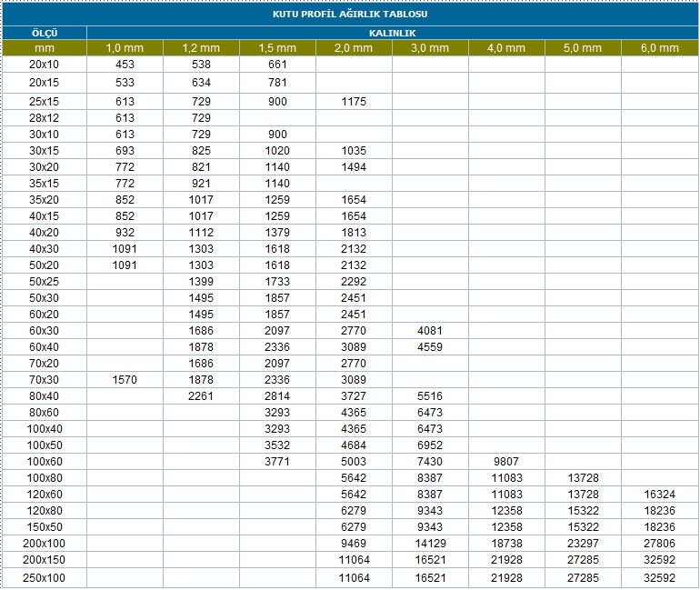
Task: Click the 28x12 size row label
Action: [x=45, y=118]
